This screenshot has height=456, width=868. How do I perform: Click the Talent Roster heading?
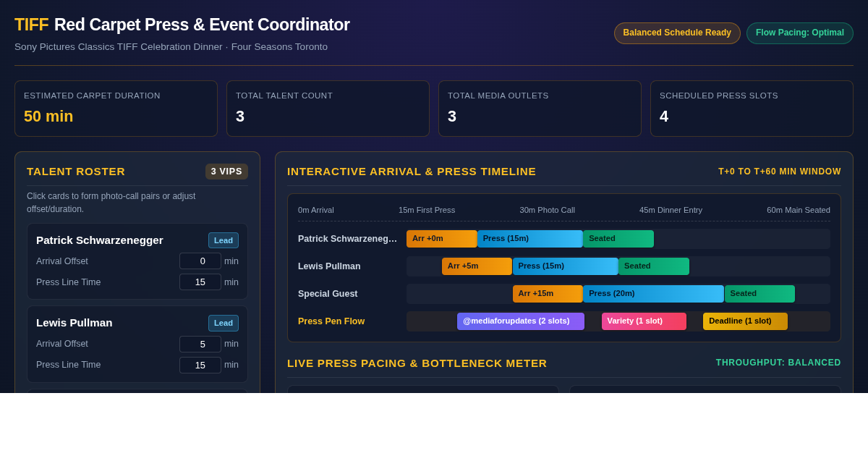(x=76, y=172)
